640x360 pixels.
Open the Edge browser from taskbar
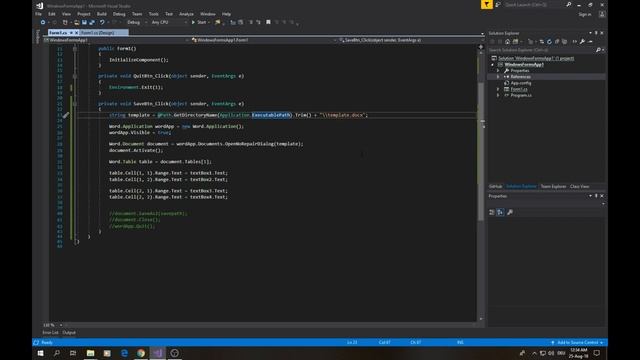coord(124,353)
